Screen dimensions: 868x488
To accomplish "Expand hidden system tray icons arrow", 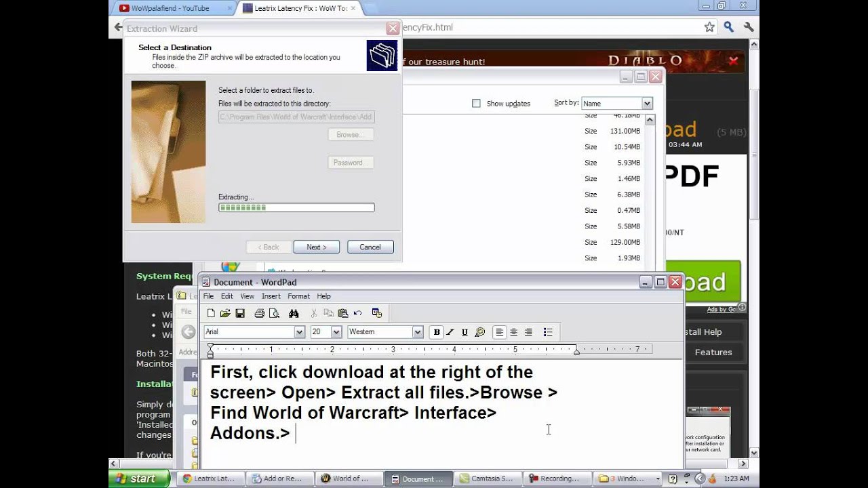I will [x=700, y=479].
